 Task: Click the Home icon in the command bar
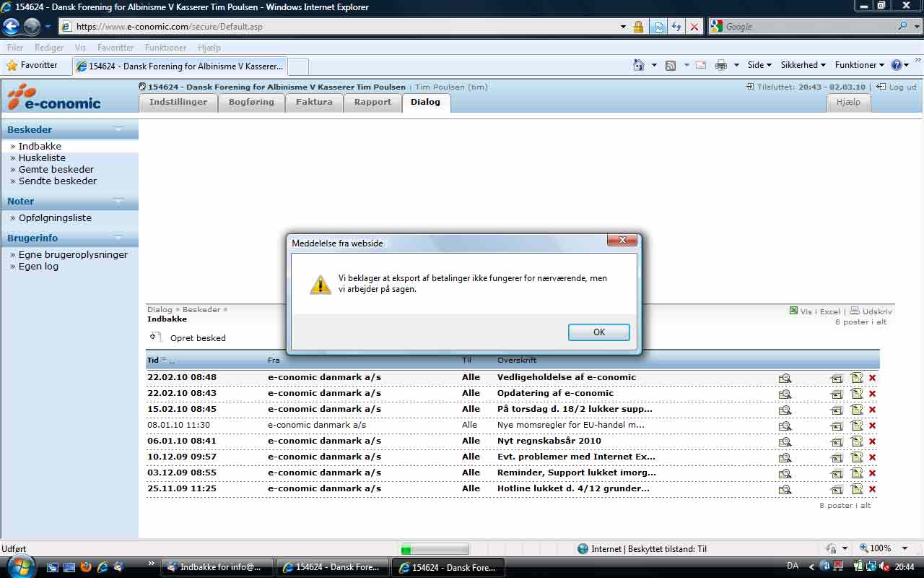[639, 65]
